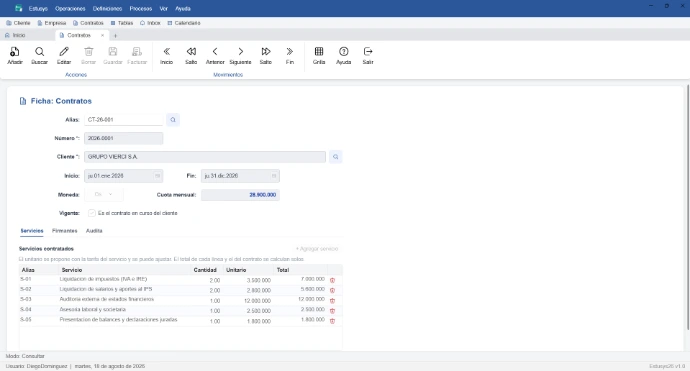Image resolution: width=690 pixels, height=371 pixels.
Task: Open Inbox from the shortcut bar
Action: 150,23
